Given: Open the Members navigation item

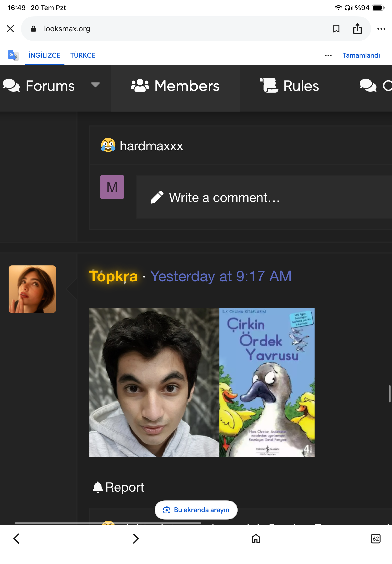Looking at the screenshot, I should [x=175, y=86].
